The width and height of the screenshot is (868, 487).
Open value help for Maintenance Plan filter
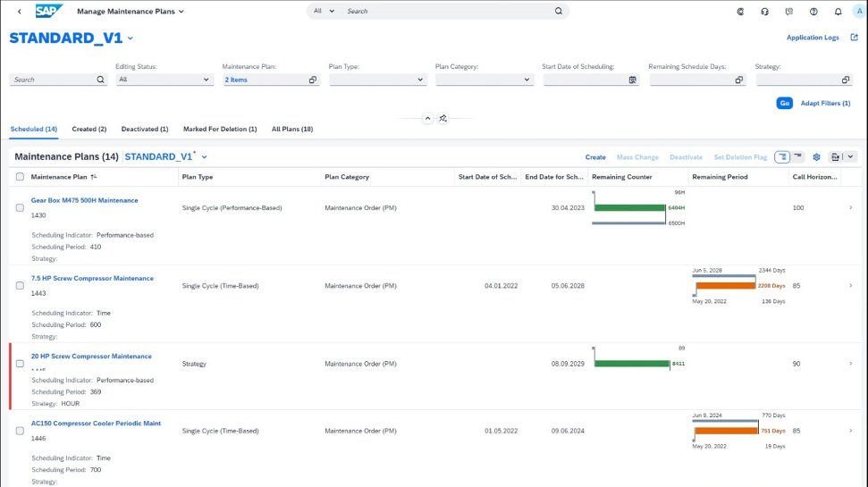coord(313,80)
